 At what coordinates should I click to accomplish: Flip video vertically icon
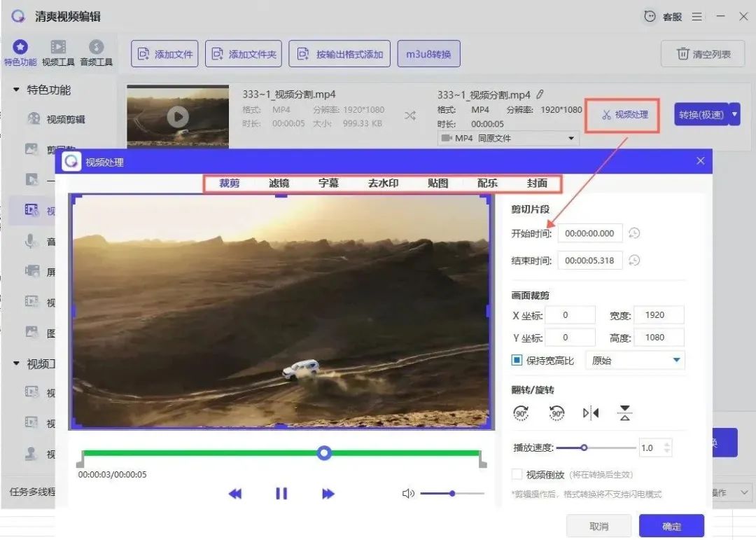[x=625, y=413]
